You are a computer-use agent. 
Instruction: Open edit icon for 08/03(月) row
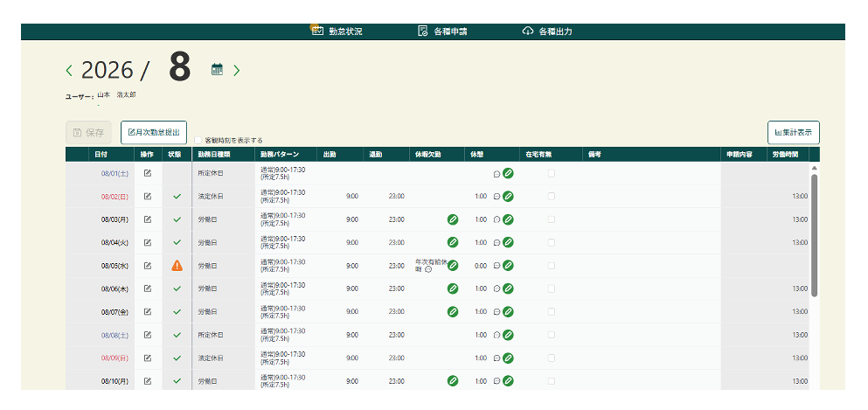pyautogui.click(x=148, y=219)
